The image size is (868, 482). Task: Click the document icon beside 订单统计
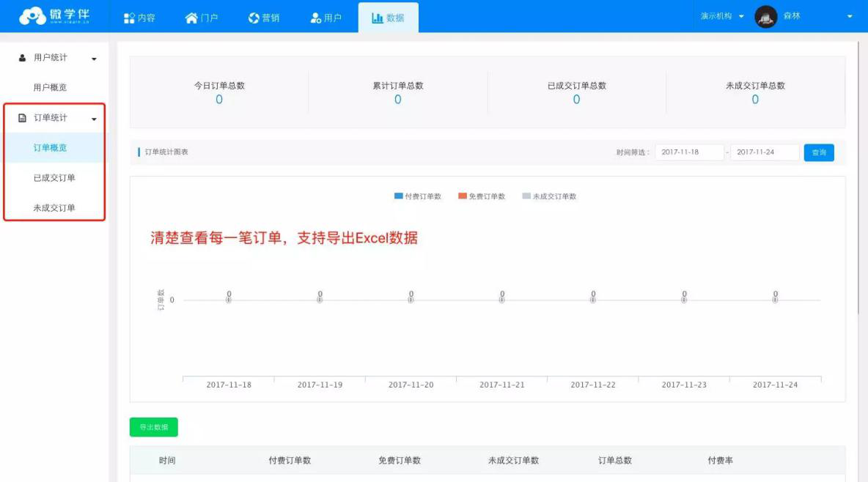coord(22,118)
